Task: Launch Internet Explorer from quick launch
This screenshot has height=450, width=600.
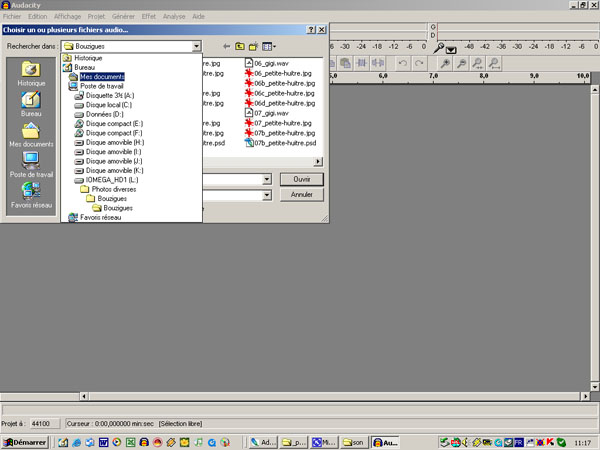Action: pos(77,442)
